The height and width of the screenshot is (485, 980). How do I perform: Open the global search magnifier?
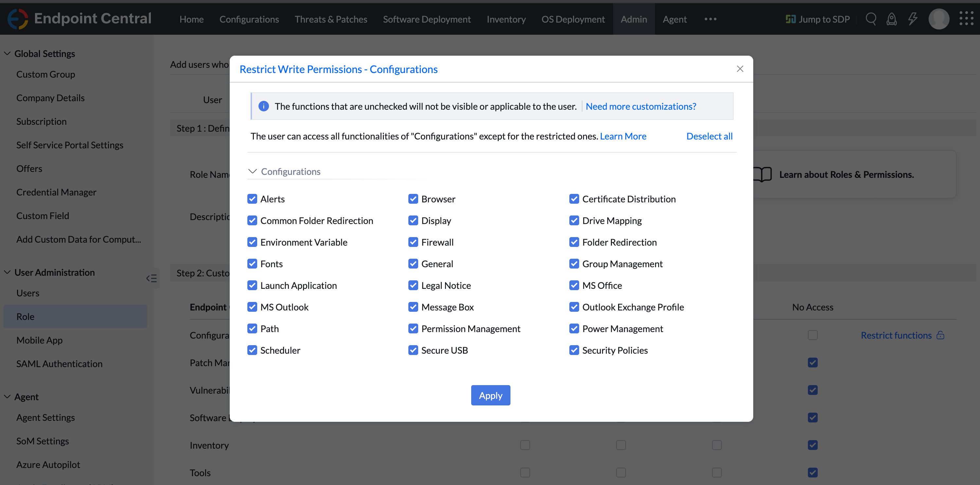pos(871,19)
